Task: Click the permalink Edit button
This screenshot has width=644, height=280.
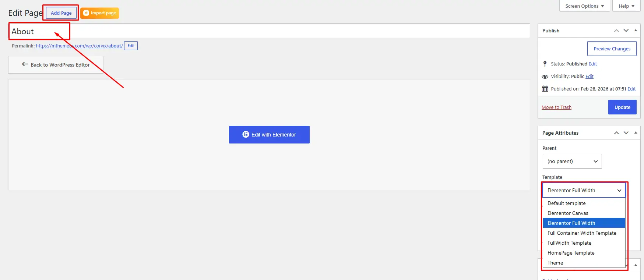Action: click(131, 46)
